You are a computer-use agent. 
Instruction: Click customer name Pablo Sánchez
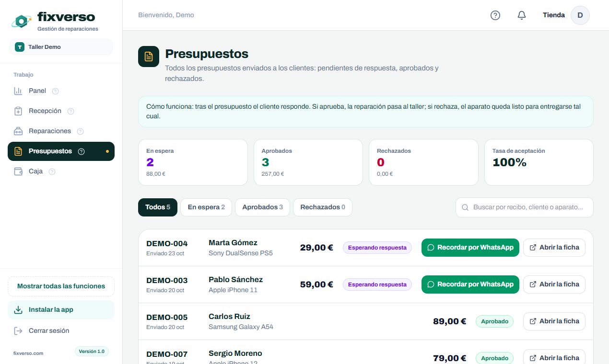tap(235, 279)
